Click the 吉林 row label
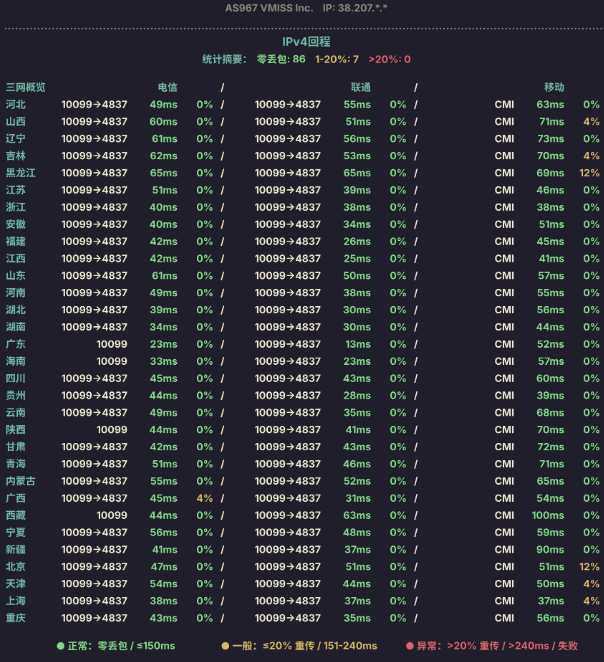 coord(16,156)
